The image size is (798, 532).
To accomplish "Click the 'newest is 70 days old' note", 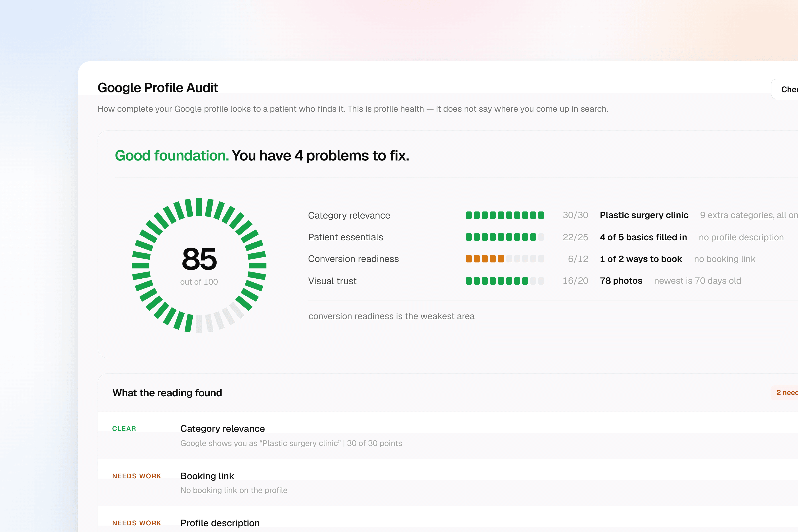I will pos(697,281).
